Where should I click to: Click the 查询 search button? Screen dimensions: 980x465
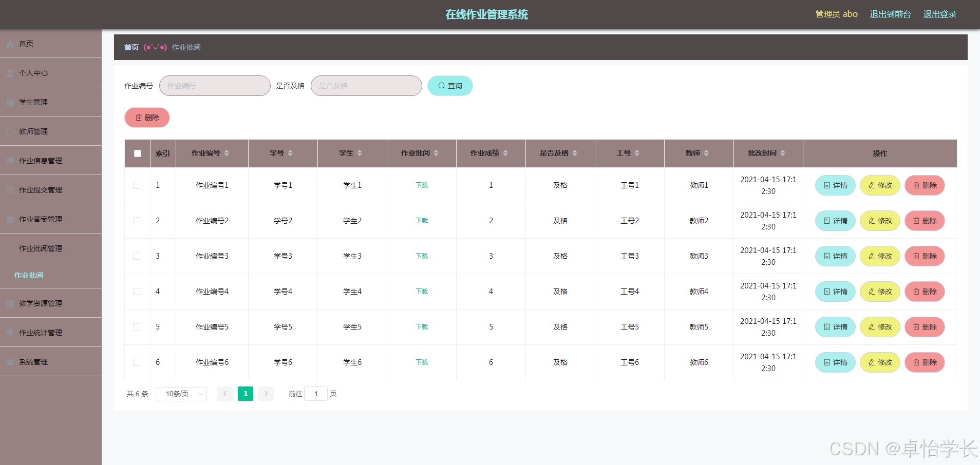pos(450,86)
